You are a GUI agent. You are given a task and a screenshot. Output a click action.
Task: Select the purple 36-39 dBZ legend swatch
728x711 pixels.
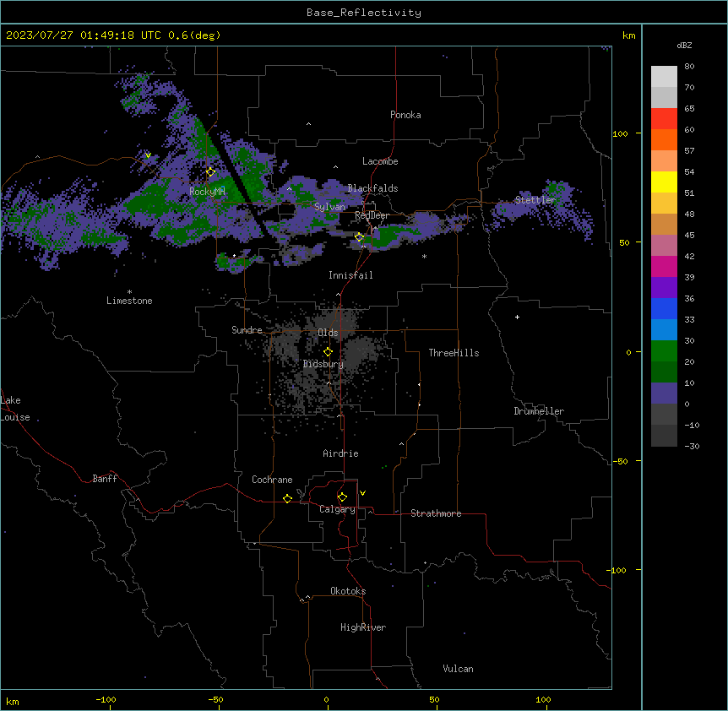tap(664, 288)
